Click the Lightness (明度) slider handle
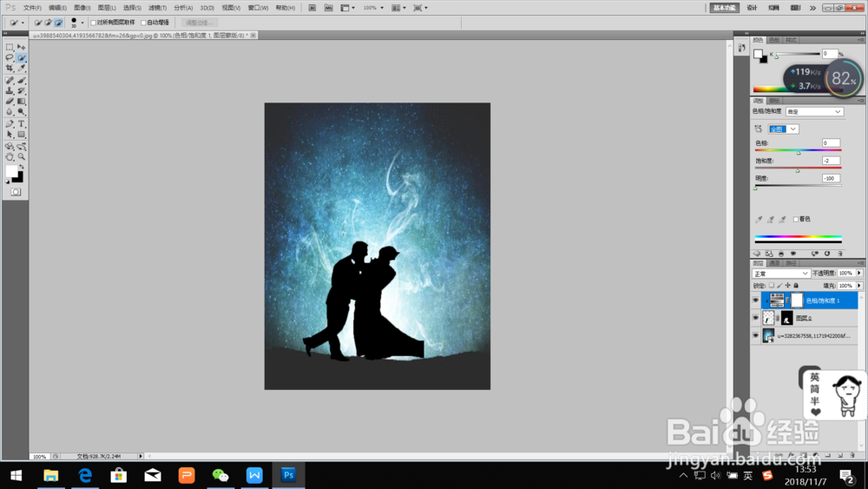868x489 pixels. tap(756, 188)
